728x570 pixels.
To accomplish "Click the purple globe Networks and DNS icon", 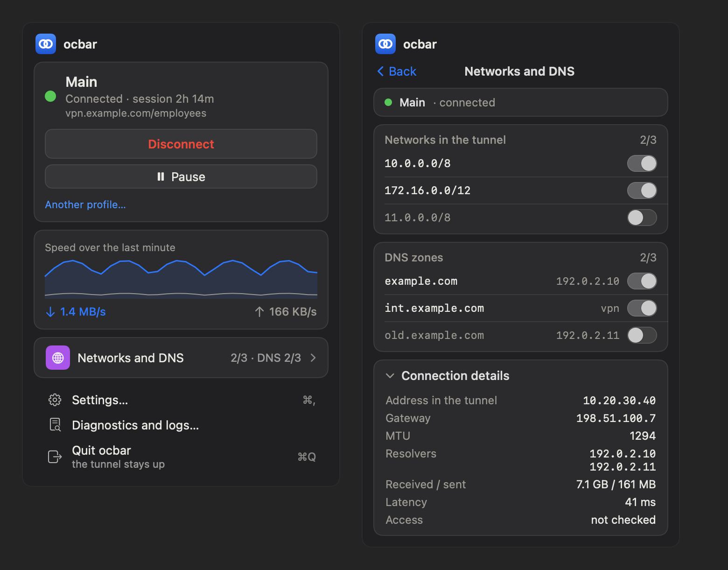I will [x=58, y=358].
